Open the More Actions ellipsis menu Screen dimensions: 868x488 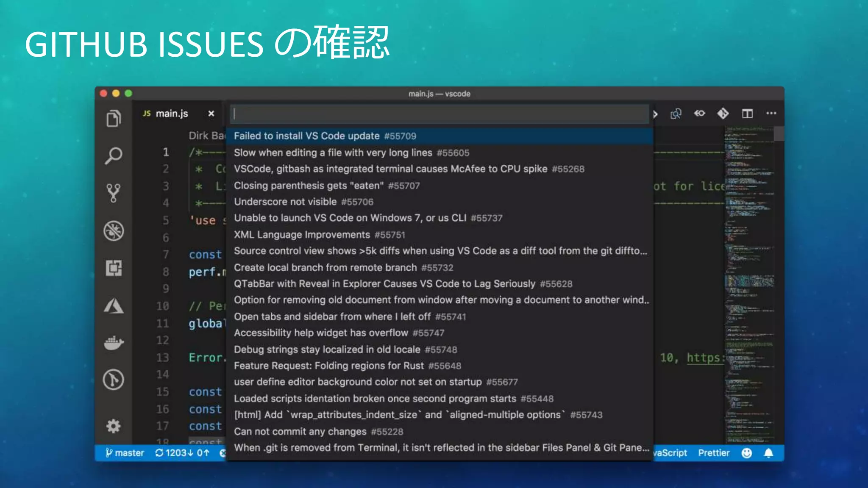(x=771, y=113)
